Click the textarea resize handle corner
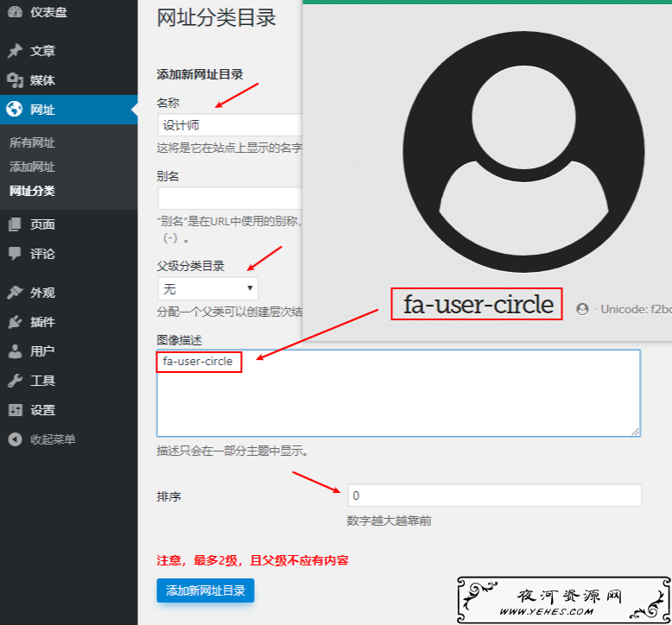 635,432
